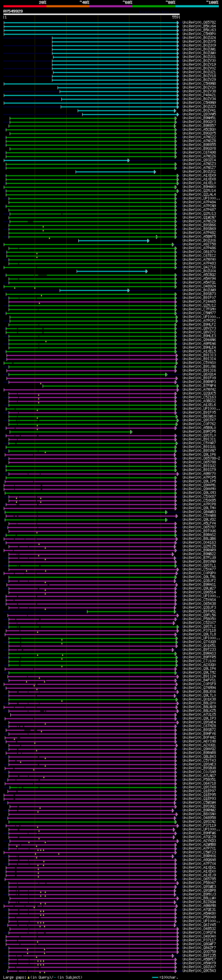
Task: Select hit label UniRef100_B0ZUW9
Action: tap(199, 290)
